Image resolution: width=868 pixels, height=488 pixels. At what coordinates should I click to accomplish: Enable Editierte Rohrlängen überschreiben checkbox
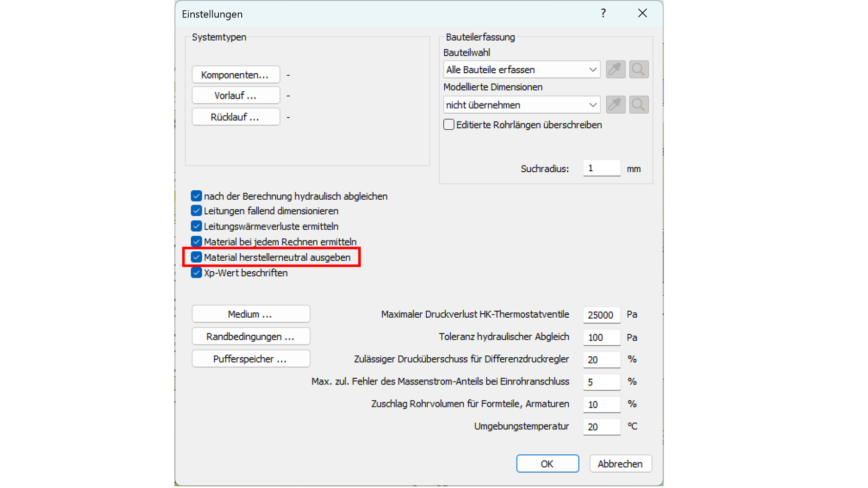click(449, 125)
